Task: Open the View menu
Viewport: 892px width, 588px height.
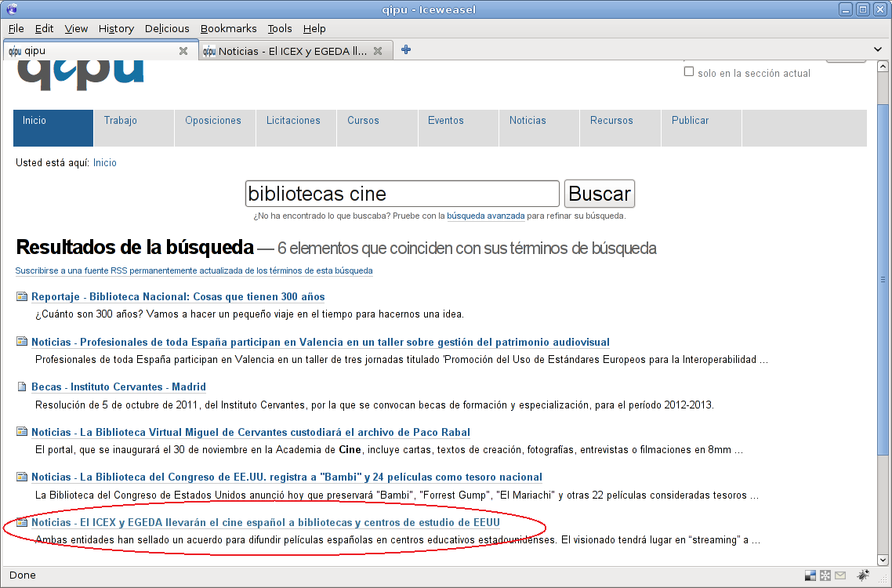Action: 76,28
